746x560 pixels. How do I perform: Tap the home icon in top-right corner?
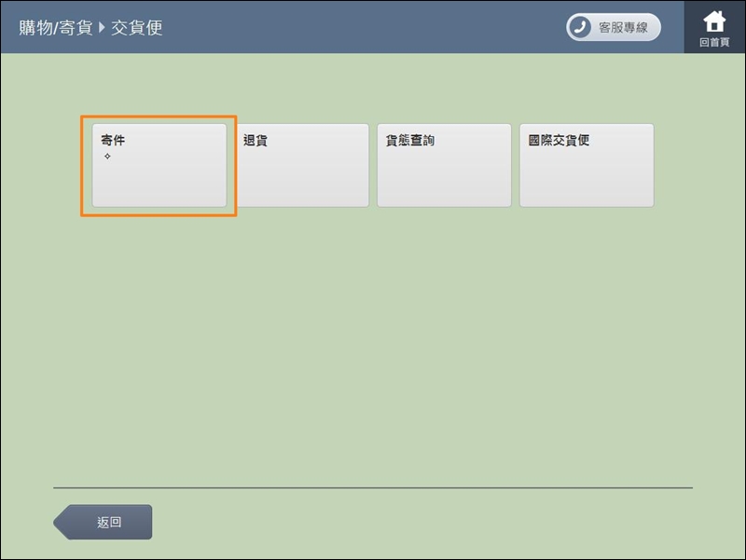[x=714, y=20]
